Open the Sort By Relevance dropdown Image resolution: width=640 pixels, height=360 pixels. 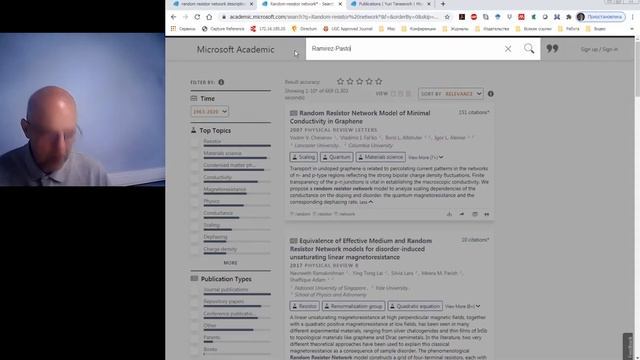451,94
